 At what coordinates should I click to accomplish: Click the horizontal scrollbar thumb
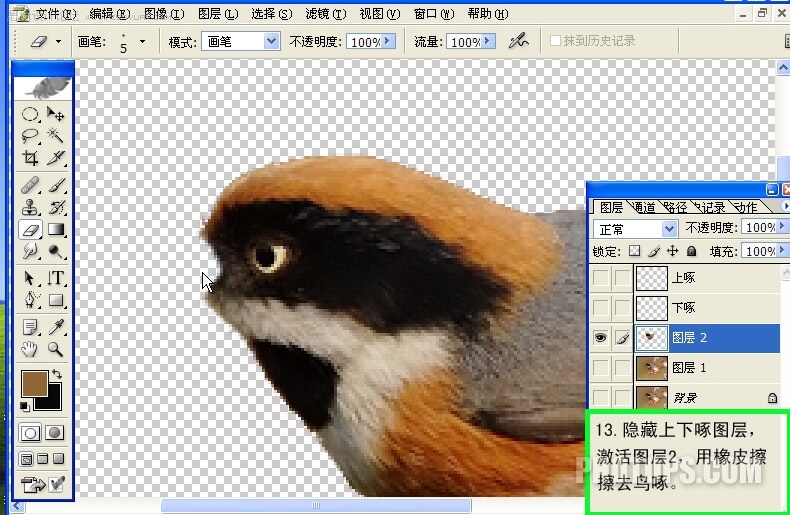click(x=316, y=505)
